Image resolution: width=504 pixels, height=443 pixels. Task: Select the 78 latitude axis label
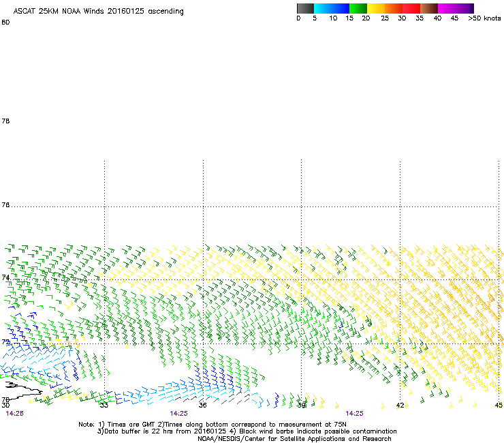click(5, 121)
